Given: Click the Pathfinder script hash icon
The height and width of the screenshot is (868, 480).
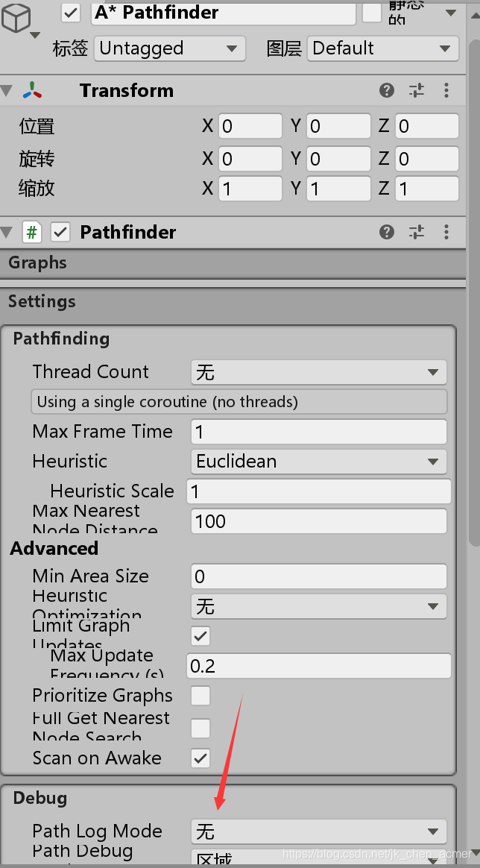Looking at the screenshot, I should point(31,232).
